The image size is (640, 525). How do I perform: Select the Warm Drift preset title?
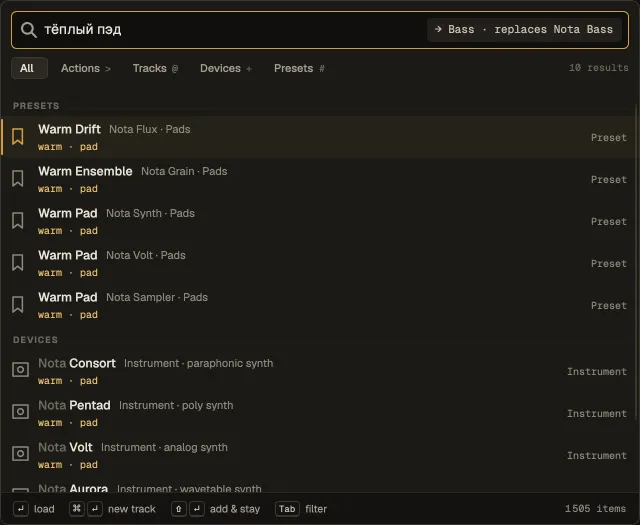coord(69,129)
